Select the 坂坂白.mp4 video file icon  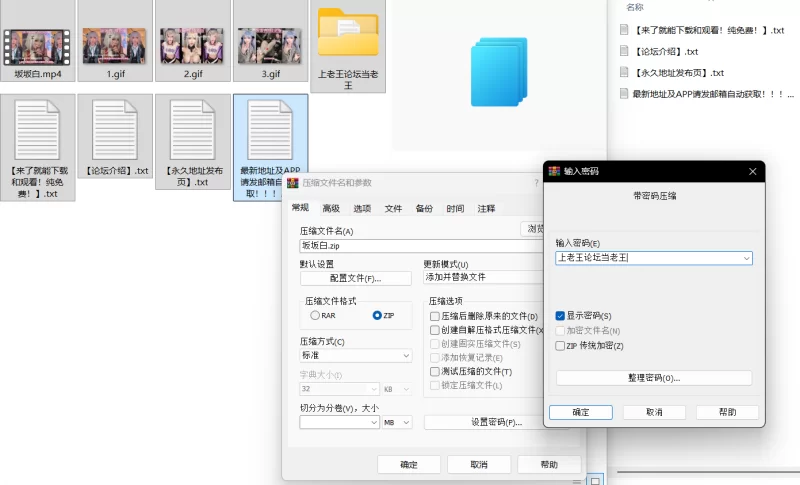[38, 38]
